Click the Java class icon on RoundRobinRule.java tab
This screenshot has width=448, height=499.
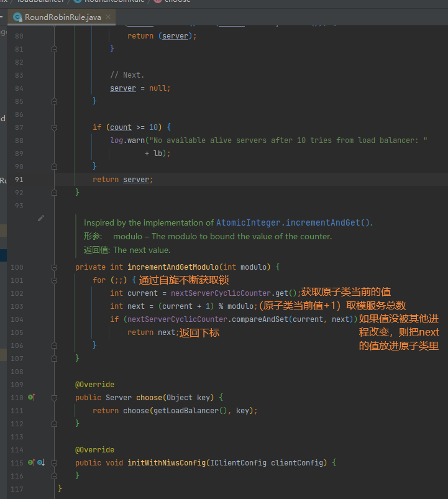tap(18, 17)
